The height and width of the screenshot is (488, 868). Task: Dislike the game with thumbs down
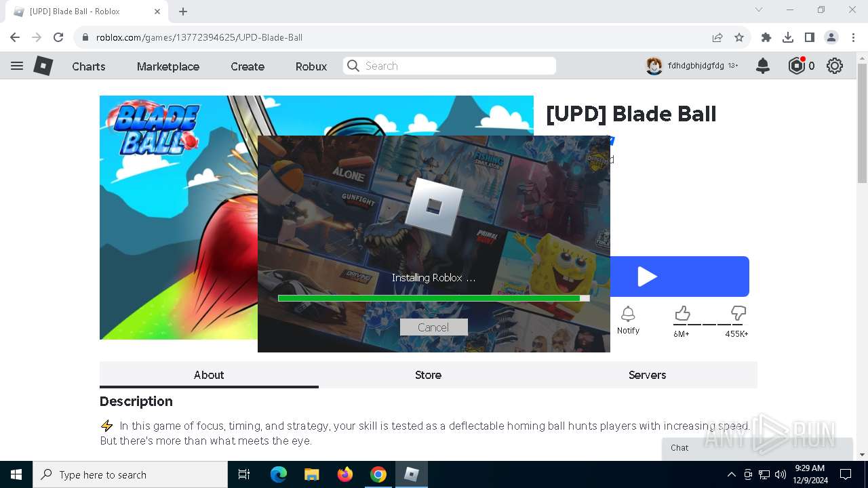[x=738, y=313]
